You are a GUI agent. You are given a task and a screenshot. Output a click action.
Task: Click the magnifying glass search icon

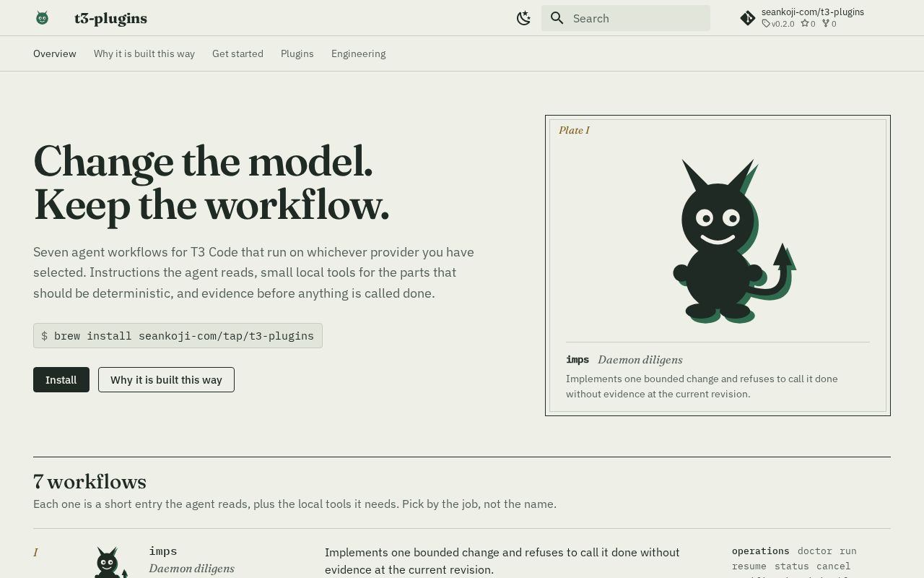coord(557,18)
